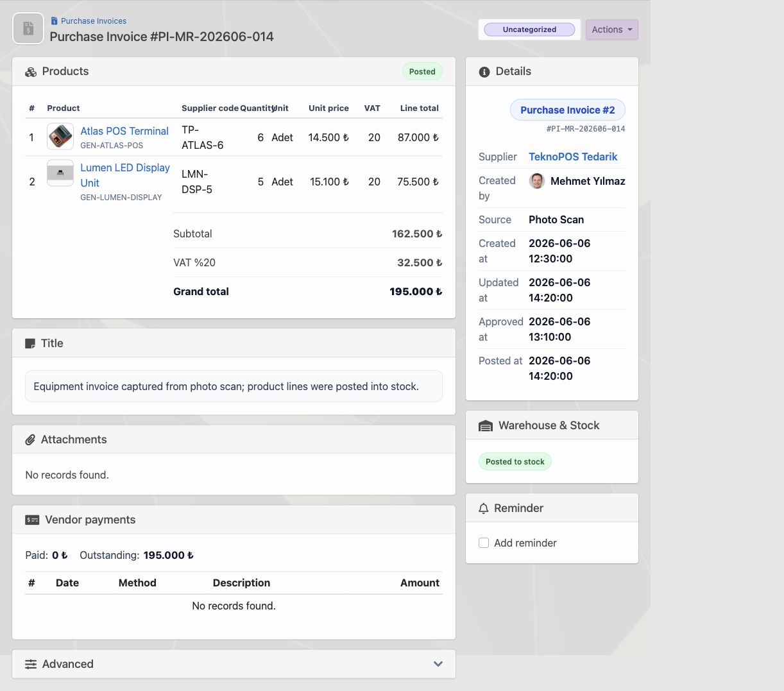This screenshot has width=784, height=691.
Task: Enable the Add reminder checkbox
Action: (484, 543)
